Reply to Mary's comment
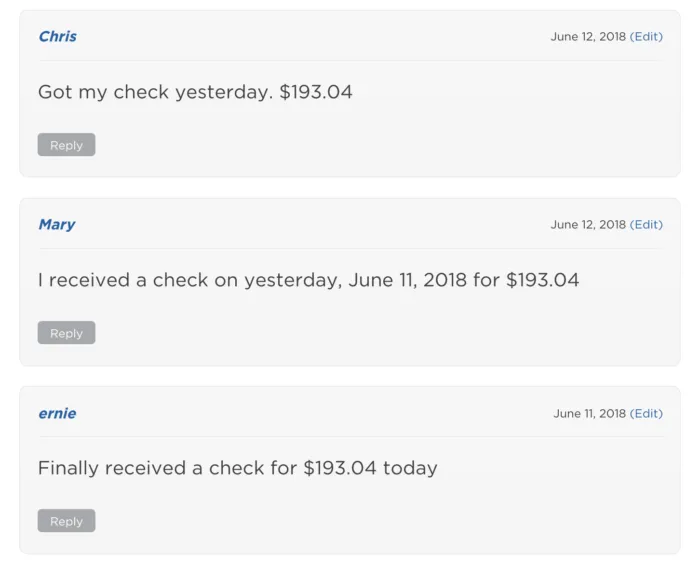 66,333
